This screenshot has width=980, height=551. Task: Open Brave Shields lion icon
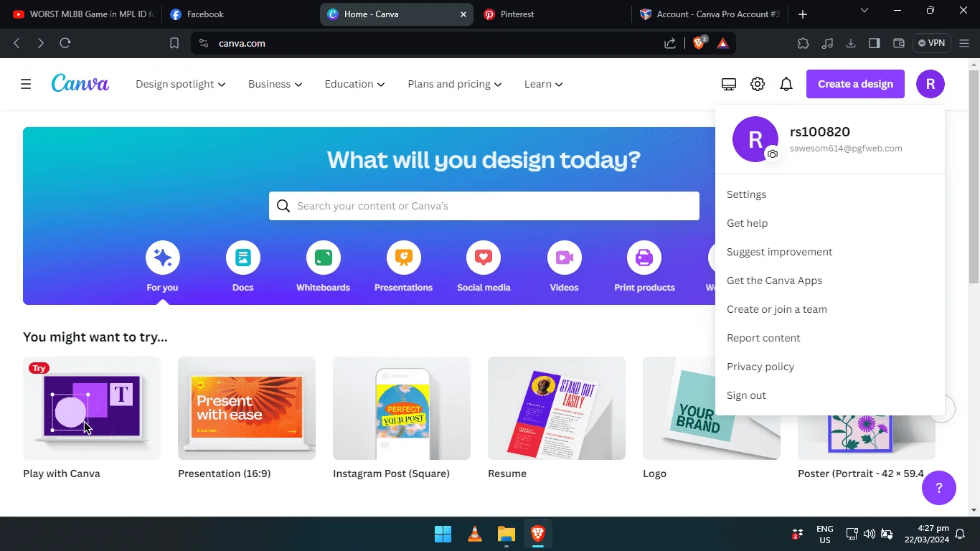(698, 43)
